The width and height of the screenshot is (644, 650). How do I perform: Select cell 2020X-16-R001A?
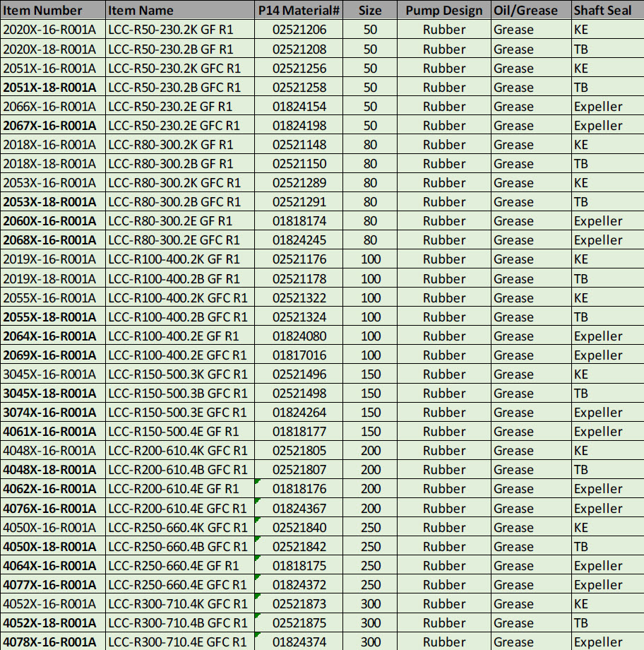coord(53,30)
